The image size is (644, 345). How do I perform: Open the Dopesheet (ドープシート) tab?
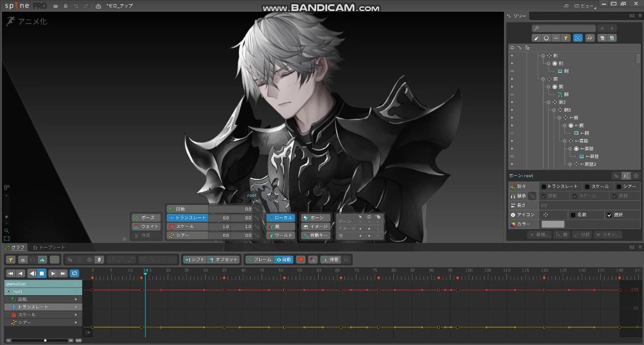point(49,247)
